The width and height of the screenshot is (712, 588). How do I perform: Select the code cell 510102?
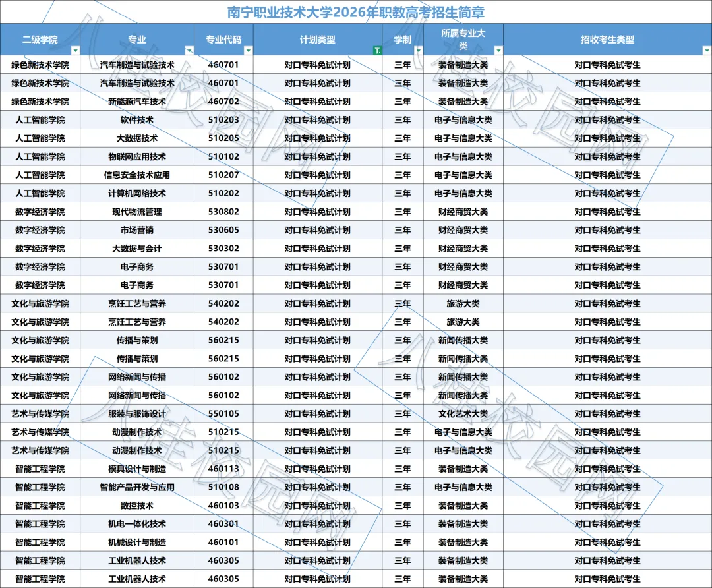[x=223, y=157]
